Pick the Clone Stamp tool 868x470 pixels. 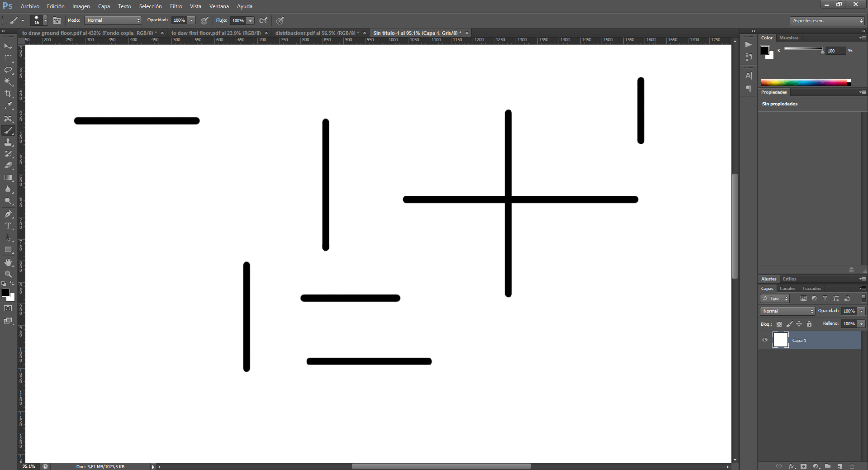[8, 142]
